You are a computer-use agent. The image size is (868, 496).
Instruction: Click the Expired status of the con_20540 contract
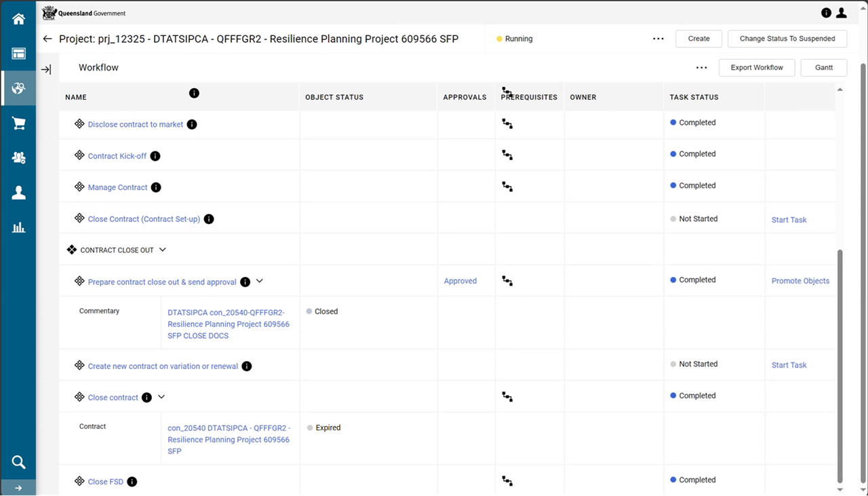tap(323, 428)
